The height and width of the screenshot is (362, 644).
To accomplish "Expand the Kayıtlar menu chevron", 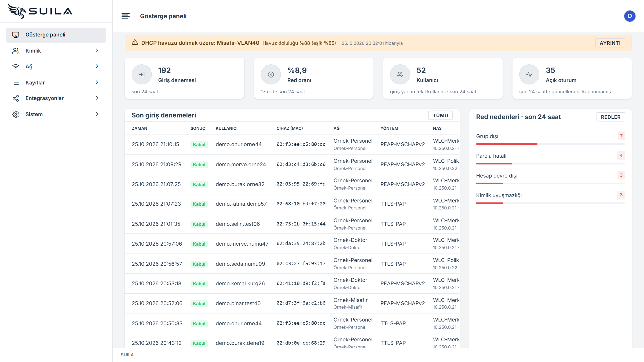I will (97, 82).
